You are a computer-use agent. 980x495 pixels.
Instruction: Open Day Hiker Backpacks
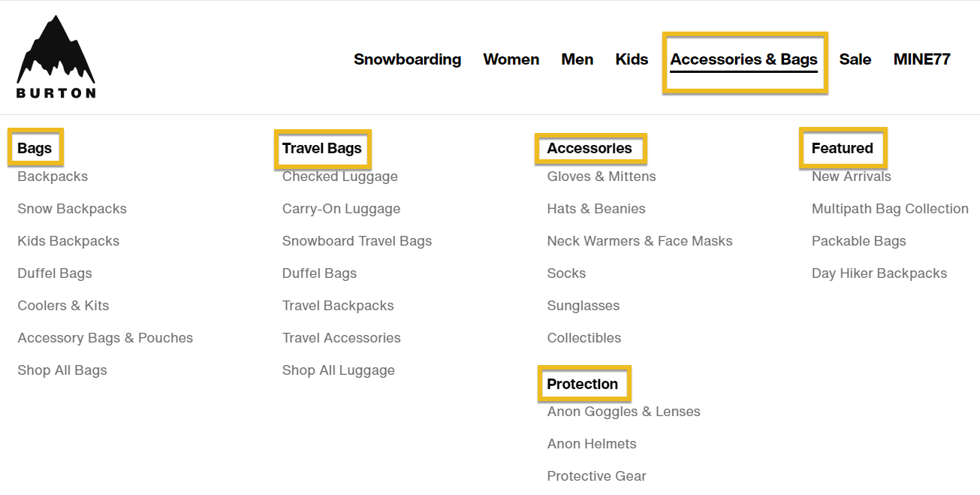click(879, 273)
